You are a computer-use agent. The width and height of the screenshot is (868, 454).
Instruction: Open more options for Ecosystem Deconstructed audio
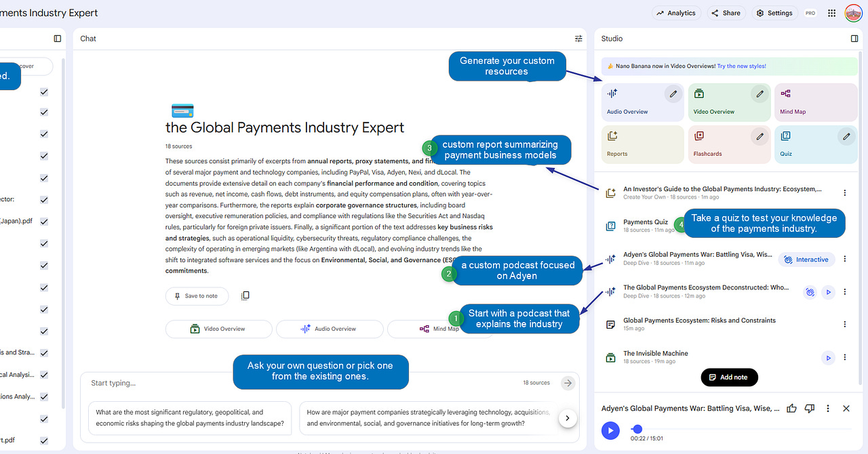pos(845,292)
